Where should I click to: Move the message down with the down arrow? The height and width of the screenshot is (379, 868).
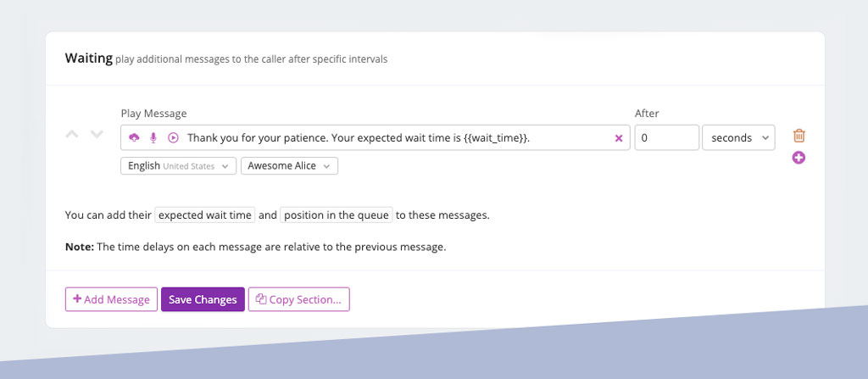(97, 135)
